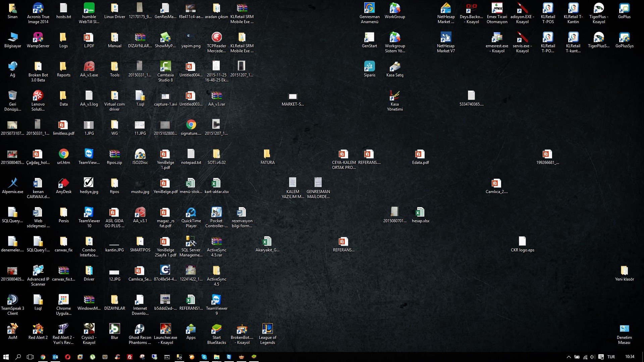This screenshot has width=644, height=362.
Task: Open Outlook from the taskbar
Action: [55, 357]
